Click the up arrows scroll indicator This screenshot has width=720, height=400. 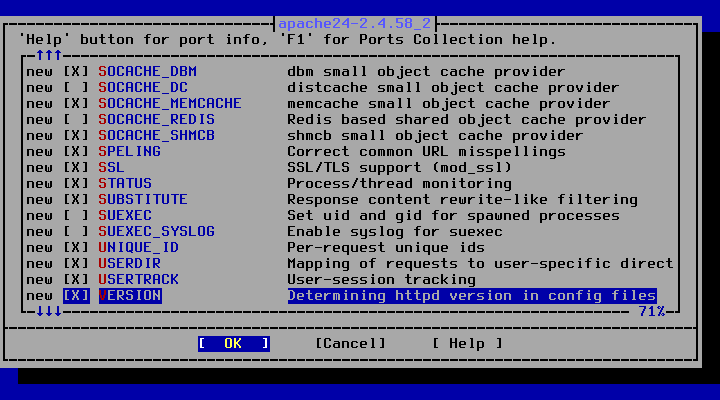click(49, 56)
